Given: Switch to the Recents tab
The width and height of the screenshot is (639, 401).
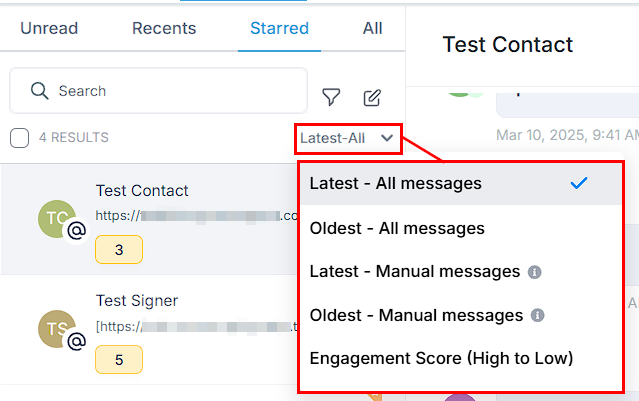Looking at the screenshot, I should [164, 28].
